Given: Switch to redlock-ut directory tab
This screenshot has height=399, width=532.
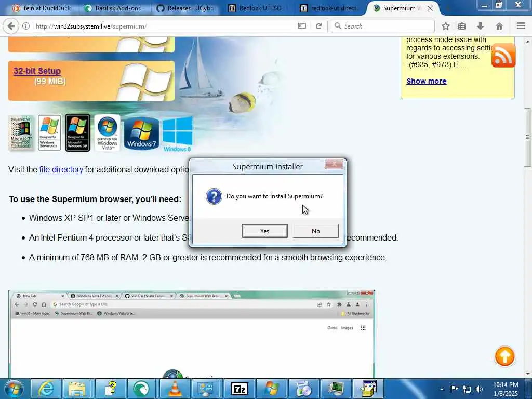Looking at the screenshot, I should [x=330, y=8].
